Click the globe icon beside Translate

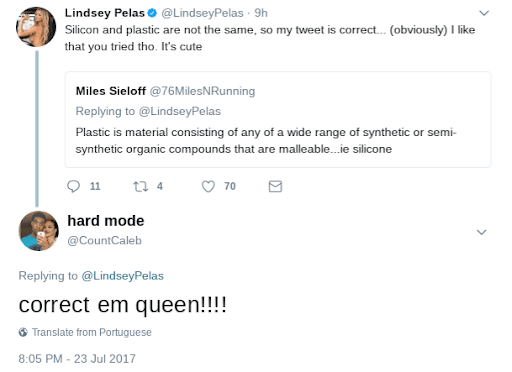[23, 332]
